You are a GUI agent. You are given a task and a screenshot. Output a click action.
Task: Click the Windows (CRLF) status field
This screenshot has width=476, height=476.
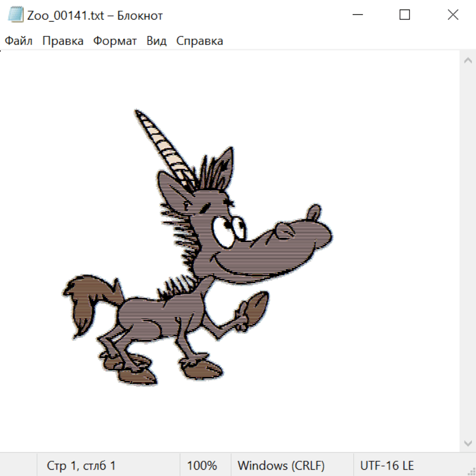(281, 465)
